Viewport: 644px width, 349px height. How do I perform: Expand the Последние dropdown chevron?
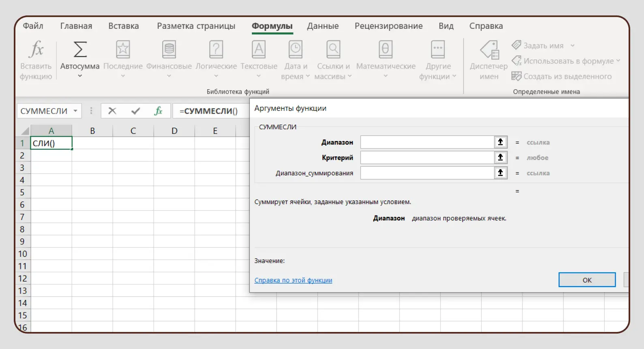tap(123, 76)
